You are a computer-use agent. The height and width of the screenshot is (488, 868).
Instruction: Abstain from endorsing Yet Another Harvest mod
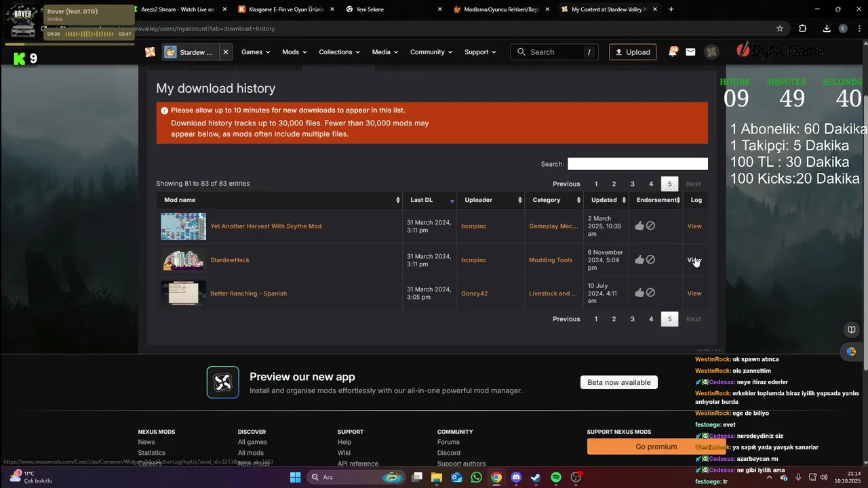point(650,226)
